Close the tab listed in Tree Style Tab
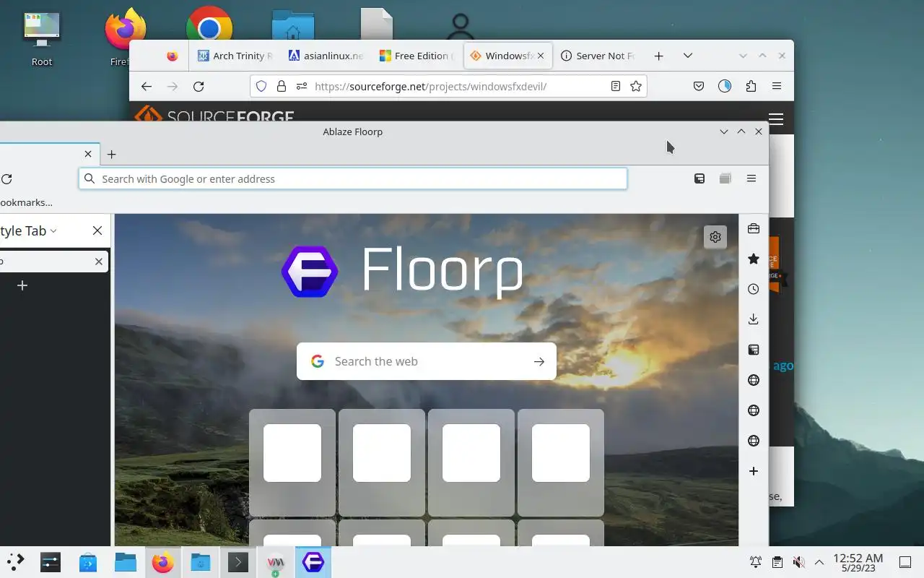 99,262
